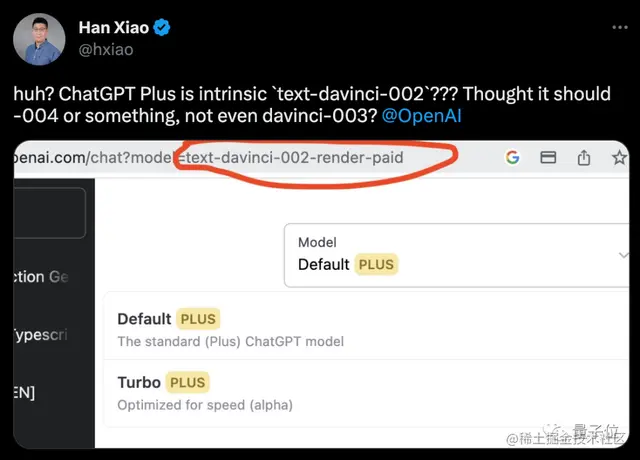Click the PLUS badge next to Turbo
The image size is (640, 460).
(187, 382)
